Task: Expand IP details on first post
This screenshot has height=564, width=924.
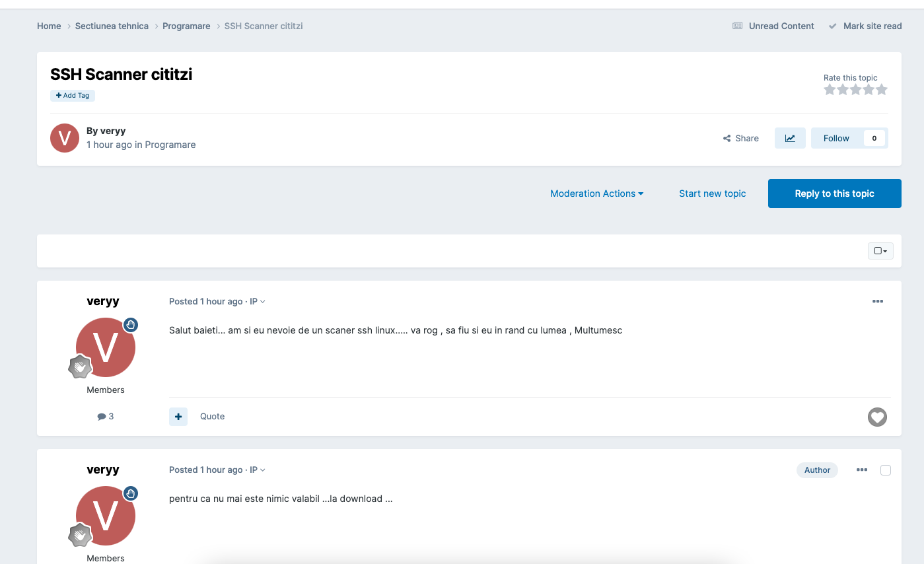Action: coord(257,302)
